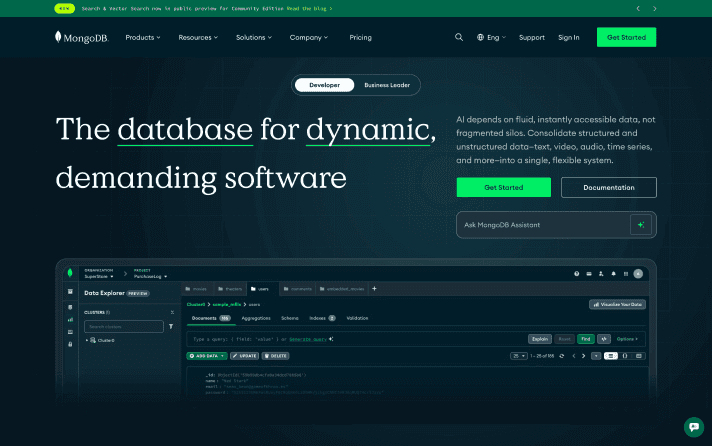Open the apps grid icon in preview header
This screenshot has height=446, width=712.
click(x=626, y=274)
